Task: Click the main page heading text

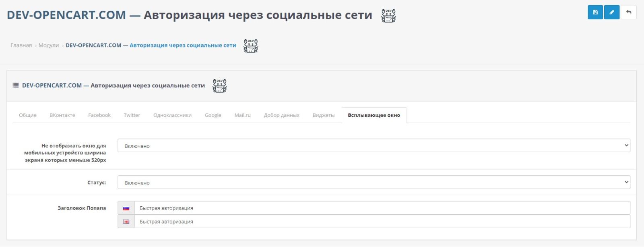Action: point(190,15)
